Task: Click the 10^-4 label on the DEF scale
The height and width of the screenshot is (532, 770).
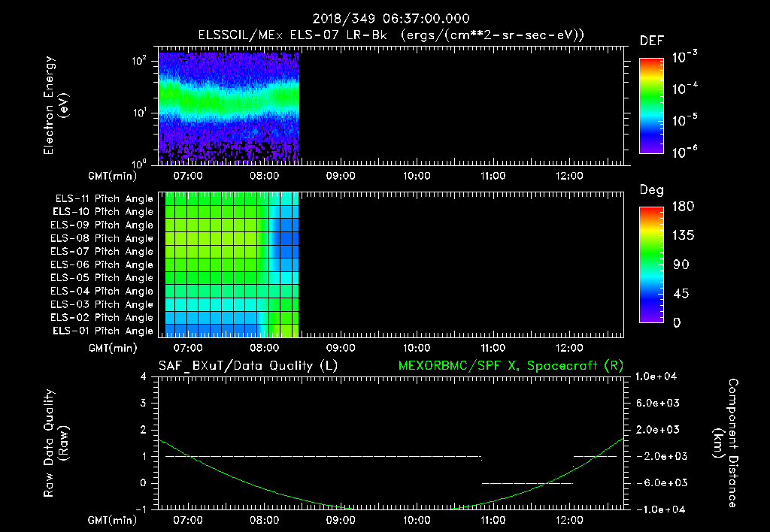Action: (684, 89)
